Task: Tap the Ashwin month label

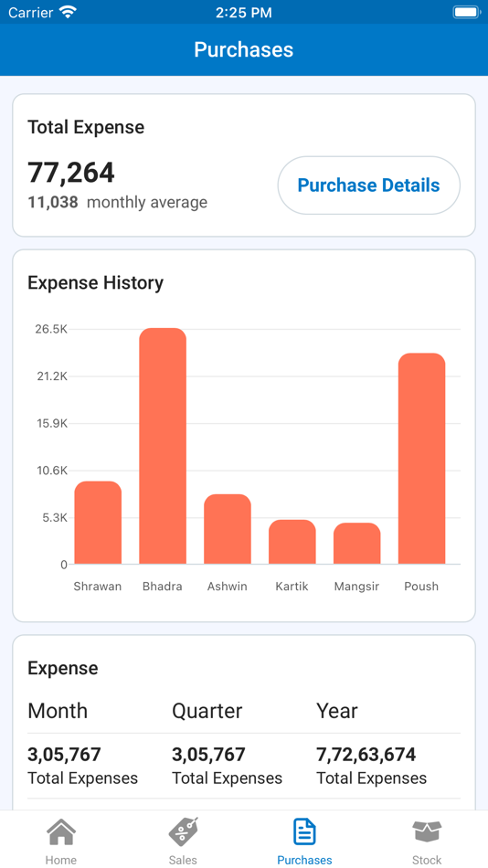Action: pos(228,587)
